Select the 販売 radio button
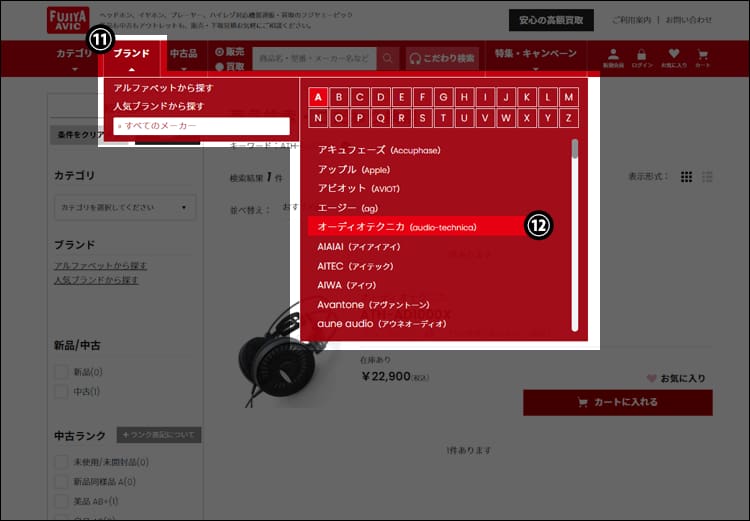This screenshot has height=521, width=750. click(220, 52)
